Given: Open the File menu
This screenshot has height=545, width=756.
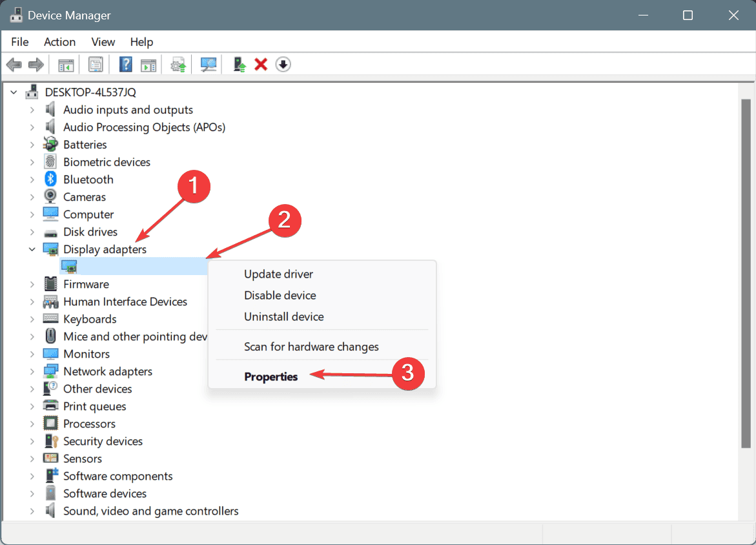Looking at the screenshot, I should point(20,42).
